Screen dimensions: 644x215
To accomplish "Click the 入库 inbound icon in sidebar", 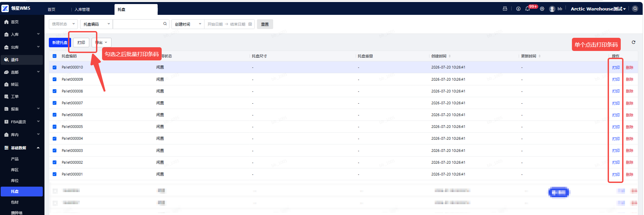I will click(6, 34).
